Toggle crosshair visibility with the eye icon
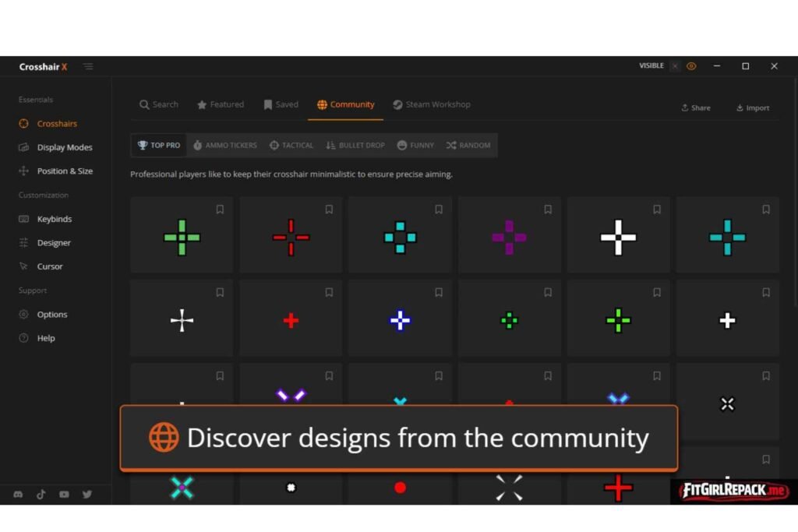Screen dimensions: 798x532 691,66
